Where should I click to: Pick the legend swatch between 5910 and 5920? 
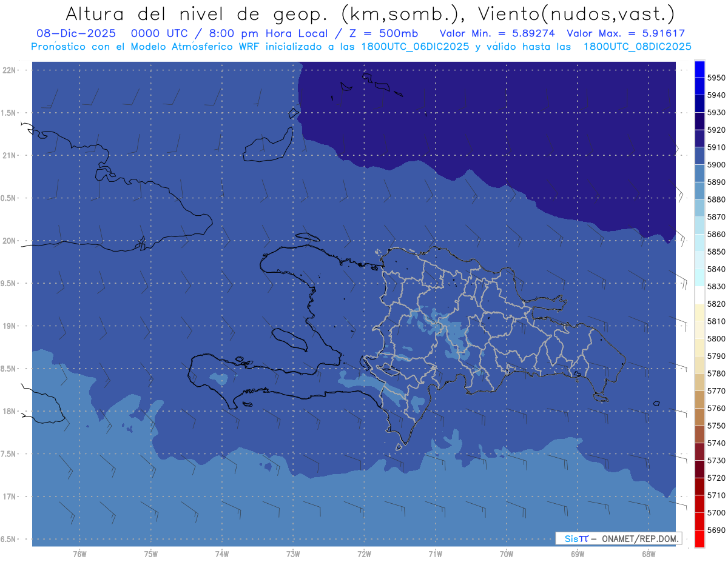699,138
